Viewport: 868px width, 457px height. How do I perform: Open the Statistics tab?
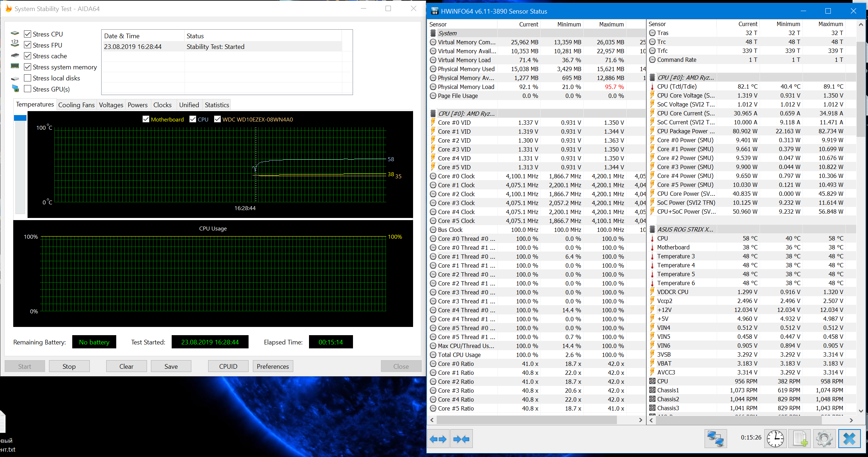click(217, 105)
